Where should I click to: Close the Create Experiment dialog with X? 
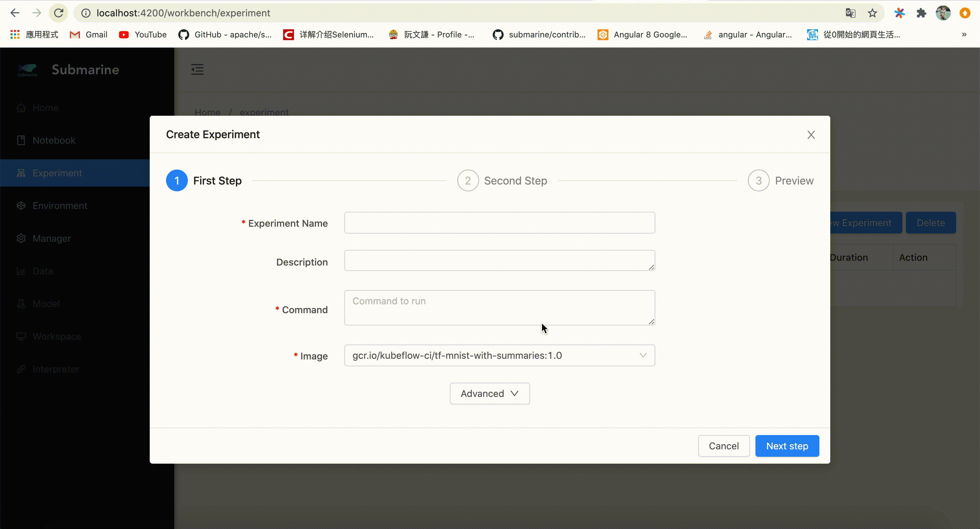pyautogui.click(x=811, y=135)
